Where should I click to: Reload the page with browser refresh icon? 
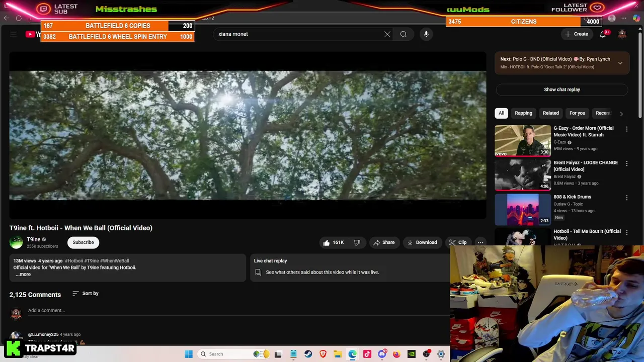[x=19, y=18]
